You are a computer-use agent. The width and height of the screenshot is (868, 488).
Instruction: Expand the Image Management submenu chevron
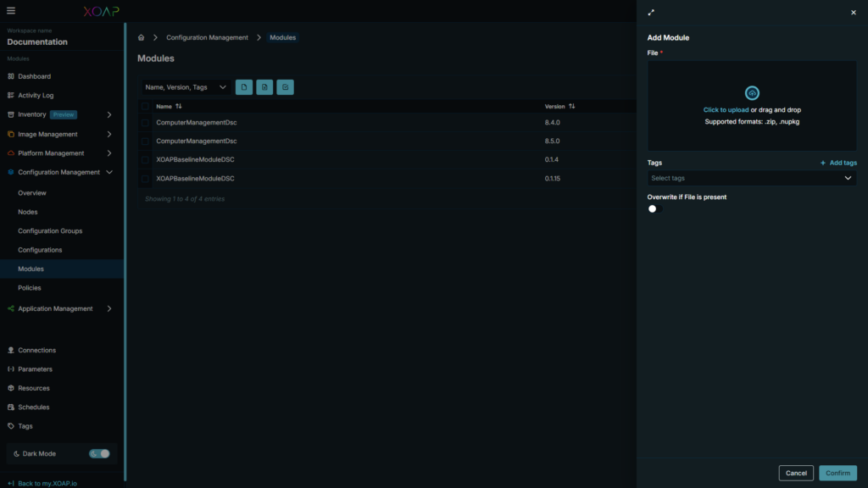(x=109, y=134)
